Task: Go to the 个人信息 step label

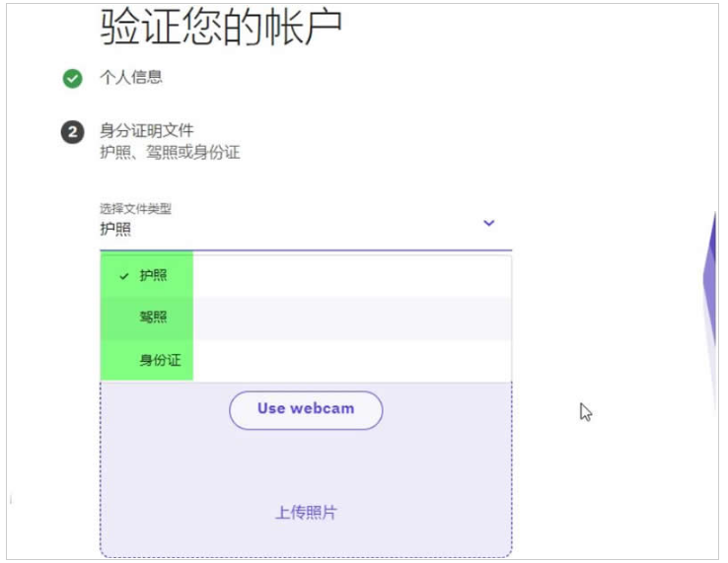Action: coord(131,78)
